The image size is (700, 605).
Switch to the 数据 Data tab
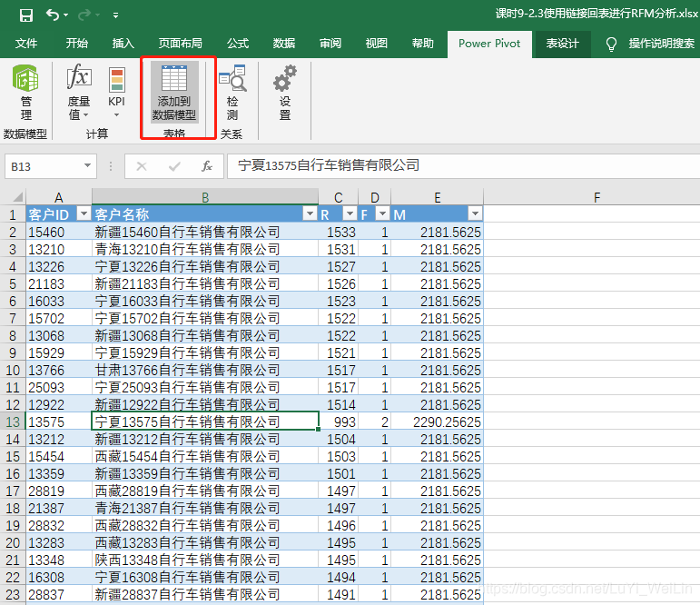tap(284, 44)
